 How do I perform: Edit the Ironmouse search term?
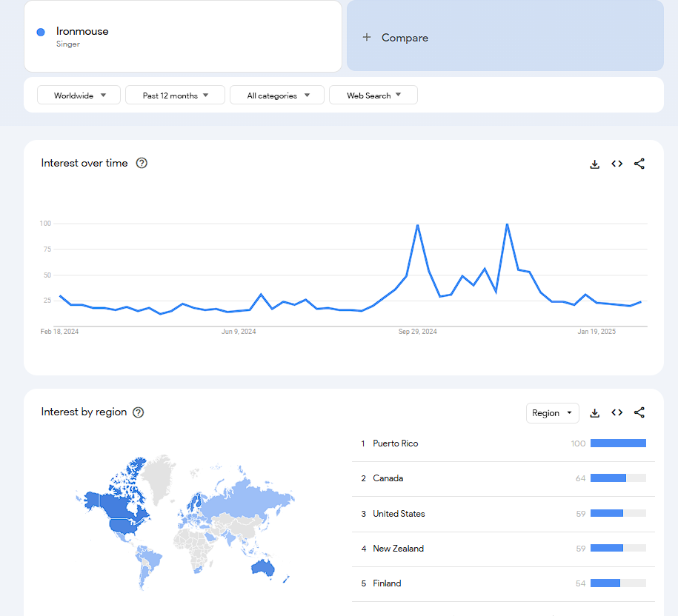pos(82,31)
